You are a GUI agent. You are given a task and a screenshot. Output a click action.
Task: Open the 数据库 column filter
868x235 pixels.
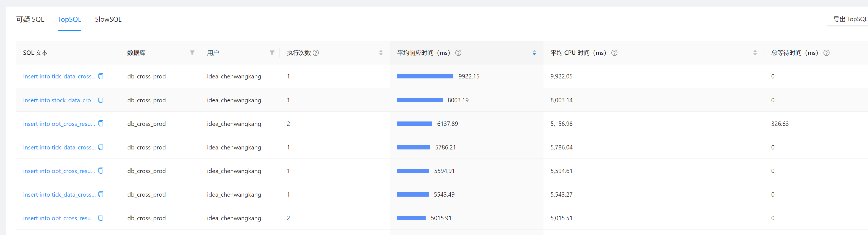click(192, 53)
